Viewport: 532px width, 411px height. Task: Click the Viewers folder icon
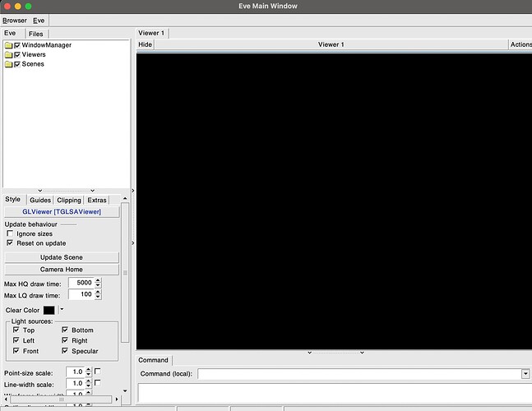click(9, 54)
